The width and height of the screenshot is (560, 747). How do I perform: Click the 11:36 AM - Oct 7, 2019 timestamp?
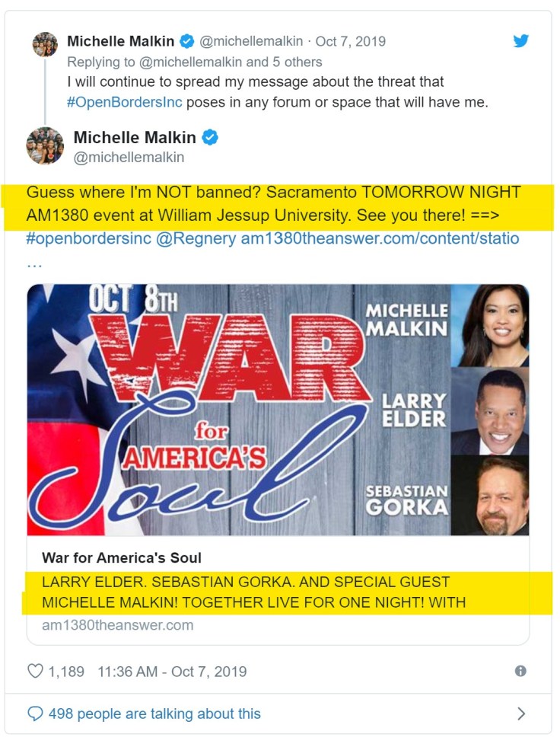coord(172,672)
